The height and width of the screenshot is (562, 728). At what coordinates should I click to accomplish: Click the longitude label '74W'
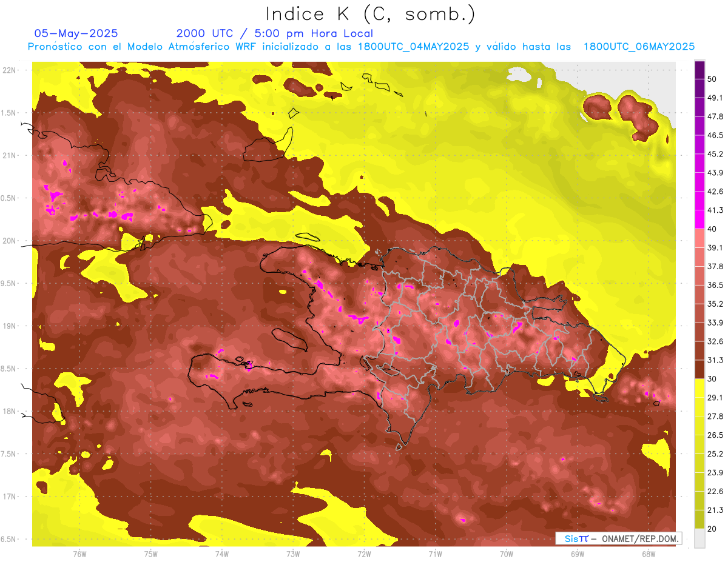(x=221, y=554)
